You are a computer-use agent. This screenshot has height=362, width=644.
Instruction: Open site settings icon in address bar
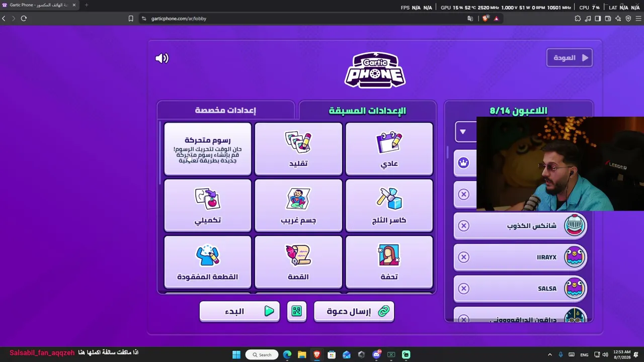point(144,19)
